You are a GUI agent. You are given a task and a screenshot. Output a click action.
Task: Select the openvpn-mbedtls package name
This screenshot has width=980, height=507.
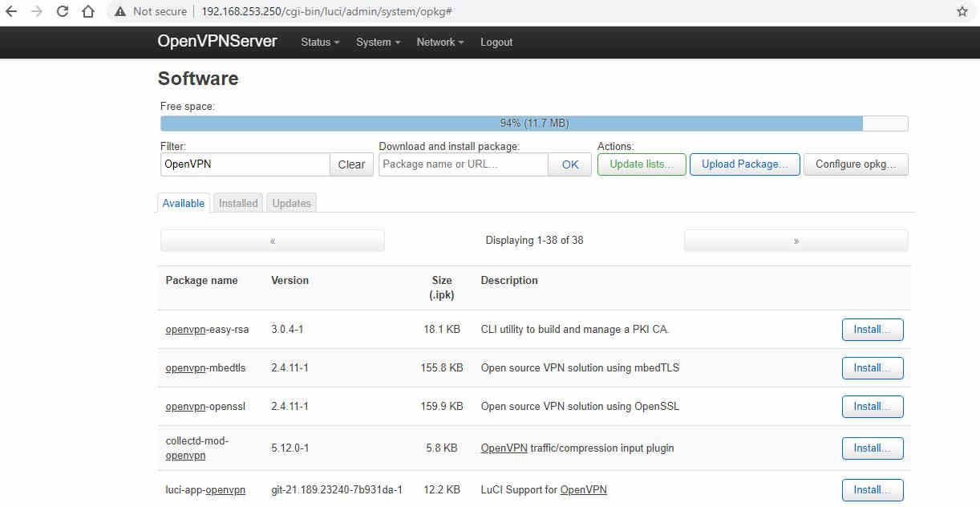click(206, 368)
